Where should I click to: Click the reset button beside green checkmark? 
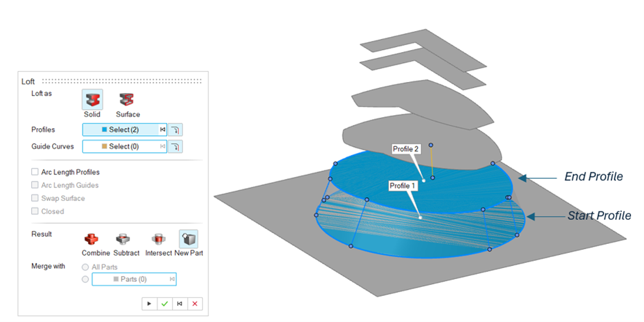(180, 304)
